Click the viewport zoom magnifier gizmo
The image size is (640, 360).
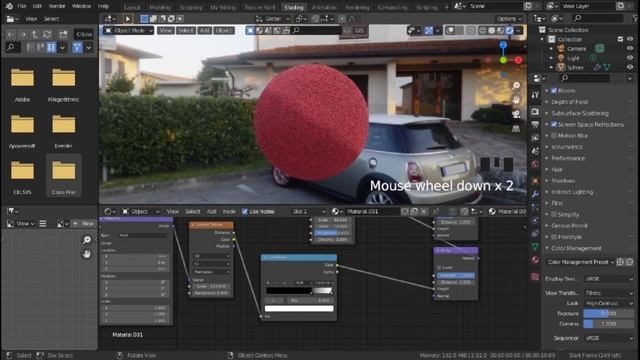[516, 85]
